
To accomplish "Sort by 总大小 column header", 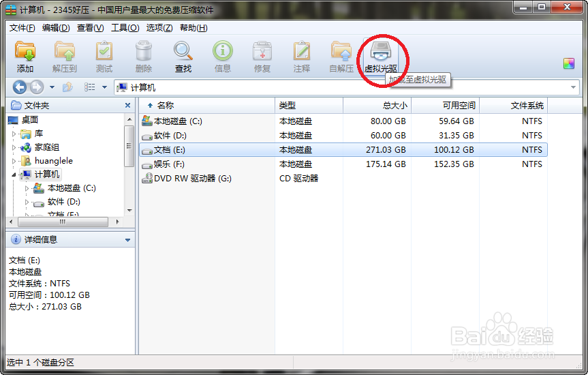I will 377,106.
